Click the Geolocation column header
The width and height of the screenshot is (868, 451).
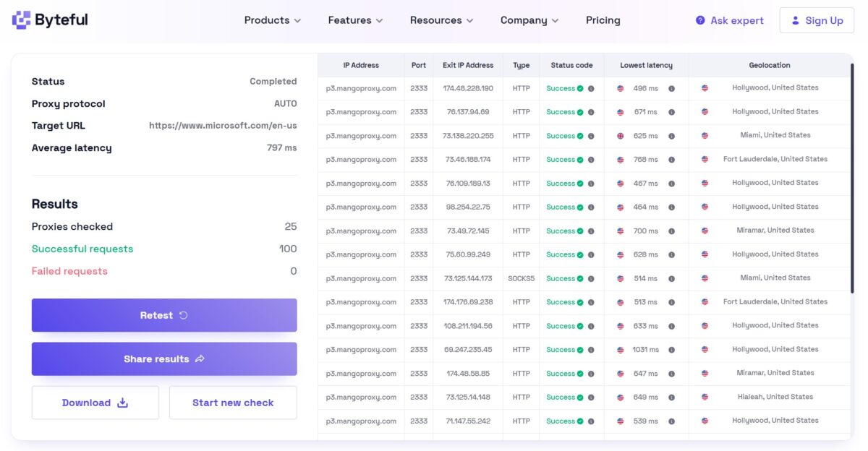(x=770, y=65)
